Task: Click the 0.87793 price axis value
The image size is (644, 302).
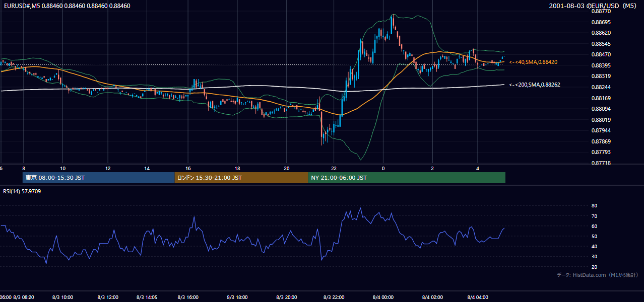Action: [601, 152]
